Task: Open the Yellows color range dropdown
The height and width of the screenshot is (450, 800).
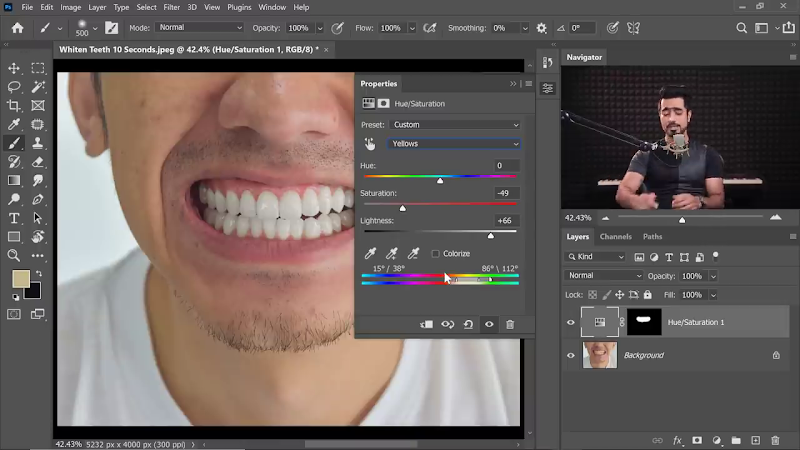Action: (455, 144)
